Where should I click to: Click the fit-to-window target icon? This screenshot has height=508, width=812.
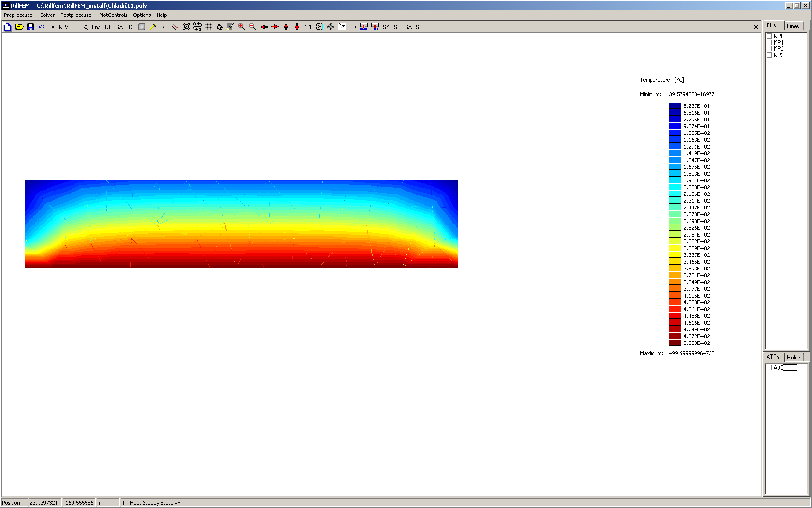click(x=319, y=27)
